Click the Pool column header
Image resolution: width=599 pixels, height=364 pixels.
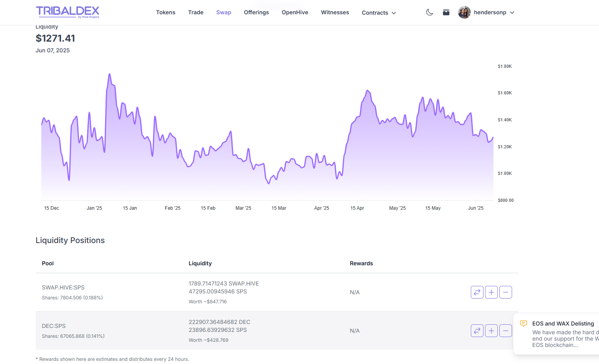[48, 263]
